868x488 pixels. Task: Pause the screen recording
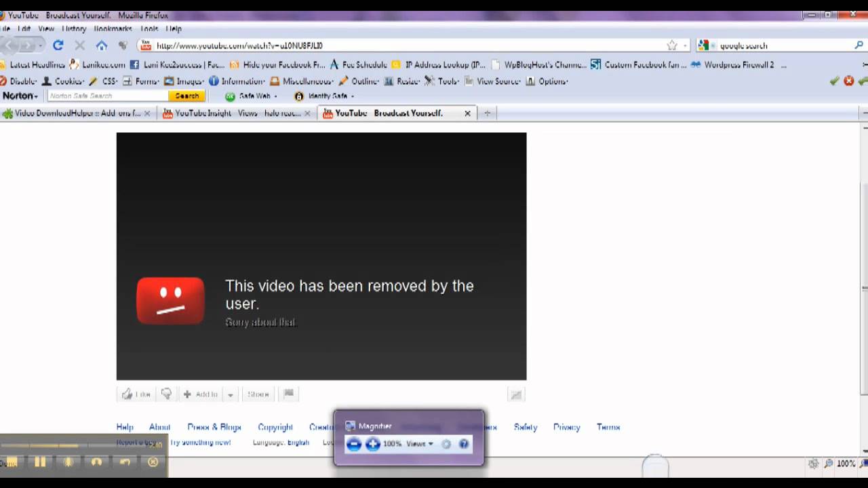coord(40,462)
